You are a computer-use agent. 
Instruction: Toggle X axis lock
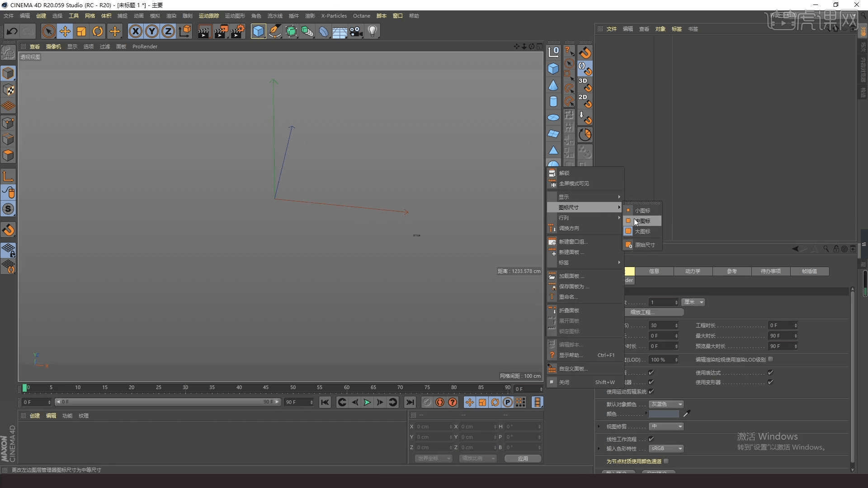(x=135, y=31)
